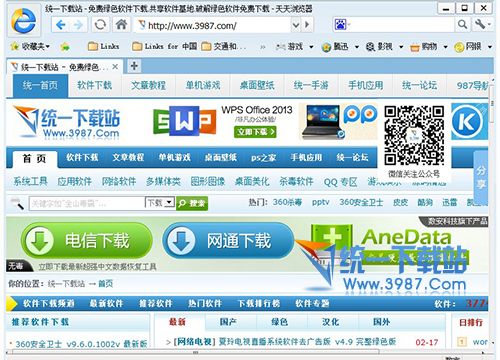Click 最新软件 in software menu
Screen dimensions: 500x360
pyautogui.click(x=106, y=304)
